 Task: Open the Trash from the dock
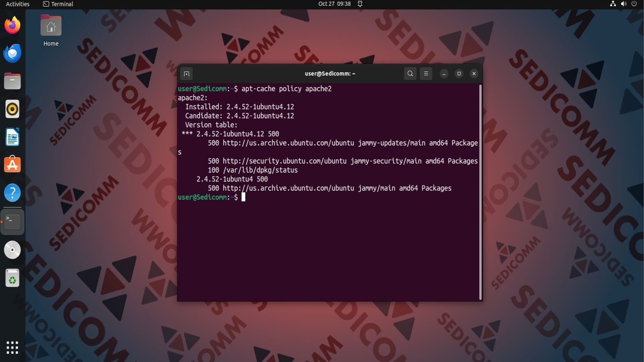tap(12, 278)
